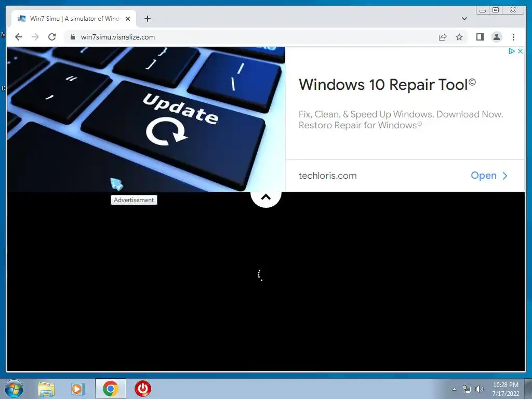
Task: Click the Windows 10 Repair Tool headline
Action: (x=387, y=85)
